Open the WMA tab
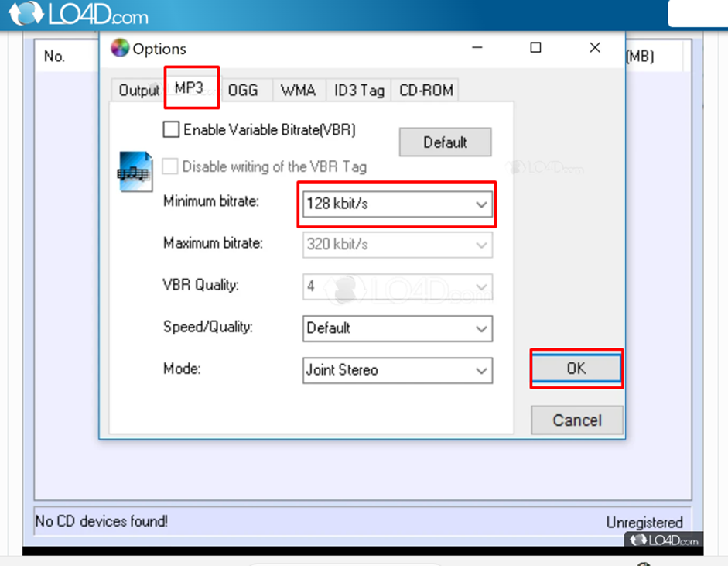This screenshot has width=728, height=566. coord(298,91)
